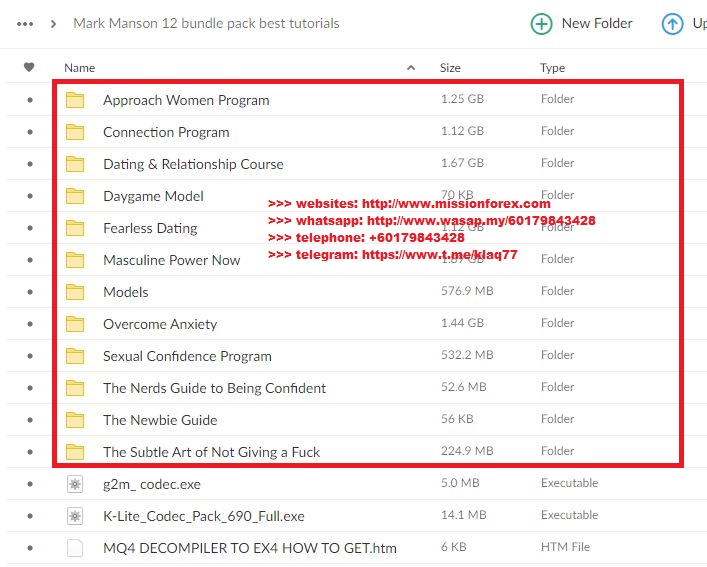
Task: Click the Sexual Confidence Program folder icon
Action: pyautogui.click(x=75, y=356)
